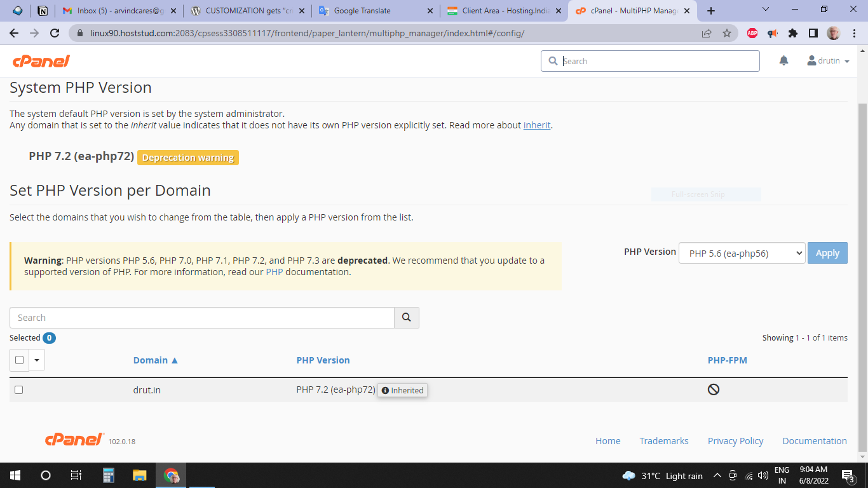Click the info Inherited badge for drut.in
The width and height of the screenshot is (868, 488).
tap(403, 390)
